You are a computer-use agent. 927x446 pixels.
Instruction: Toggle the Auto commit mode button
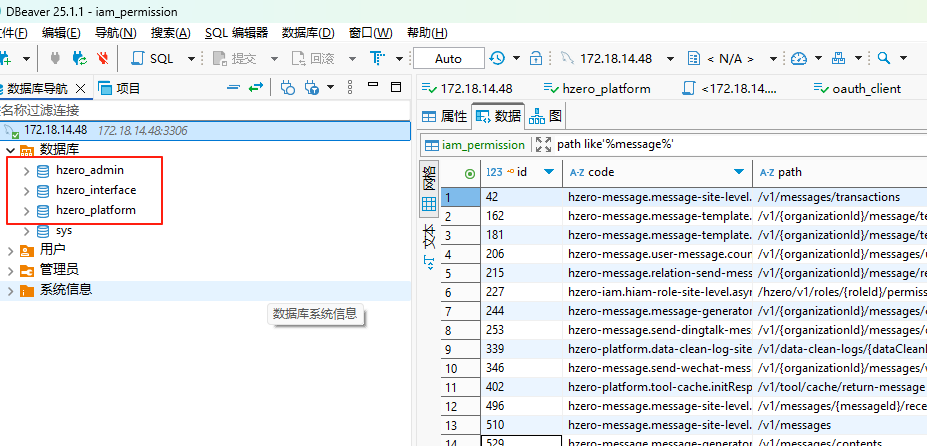click(448, 58)
